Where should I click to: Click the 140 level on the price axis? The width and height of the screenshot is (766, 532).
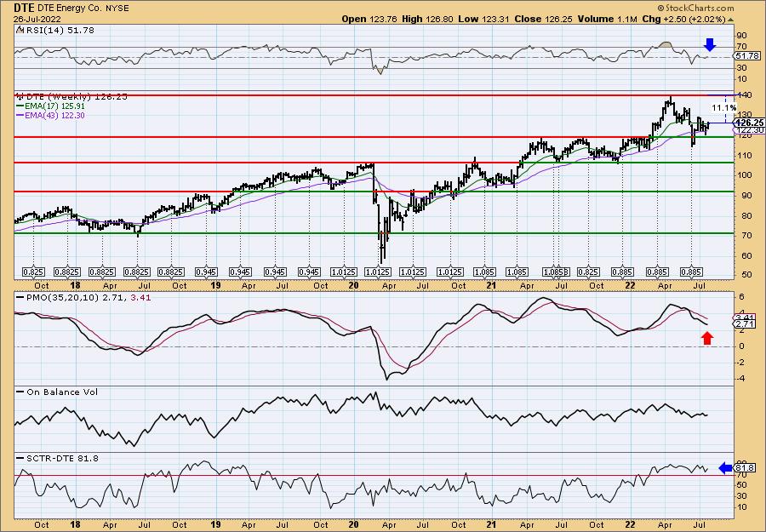(743, 94)
